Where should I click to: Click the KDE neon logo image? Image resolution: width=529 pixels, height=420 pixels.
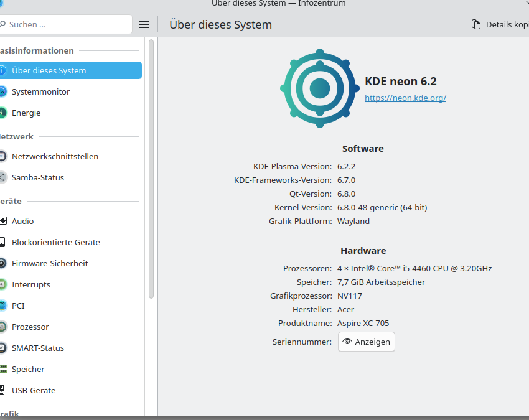coord(319,88)
